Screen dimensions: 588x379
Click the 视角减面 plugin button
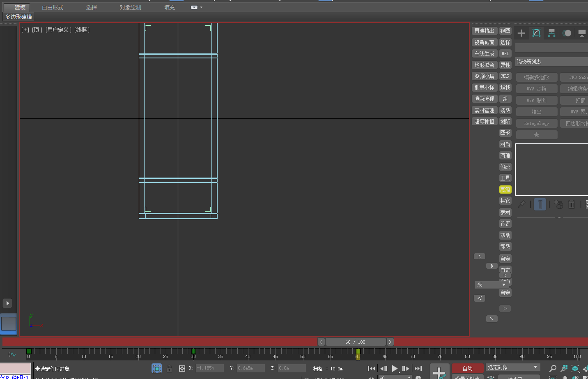click(x=485, y=42)
